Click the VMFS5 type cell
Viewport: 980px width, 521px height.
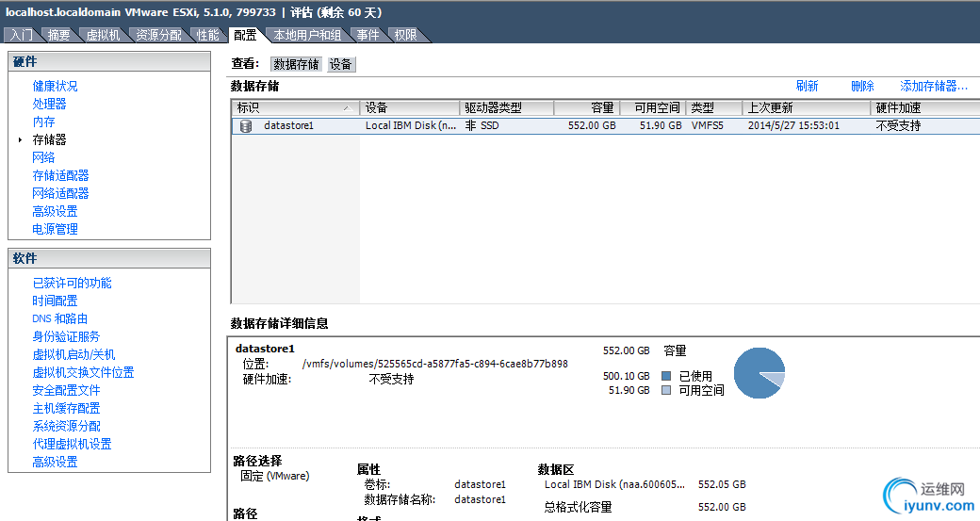708,125
